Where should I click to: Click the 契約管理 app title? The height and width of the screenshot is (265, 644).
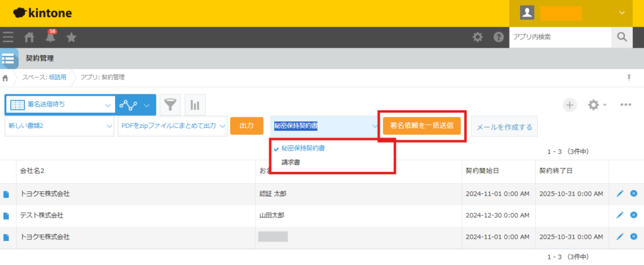[x=40, y=59]
